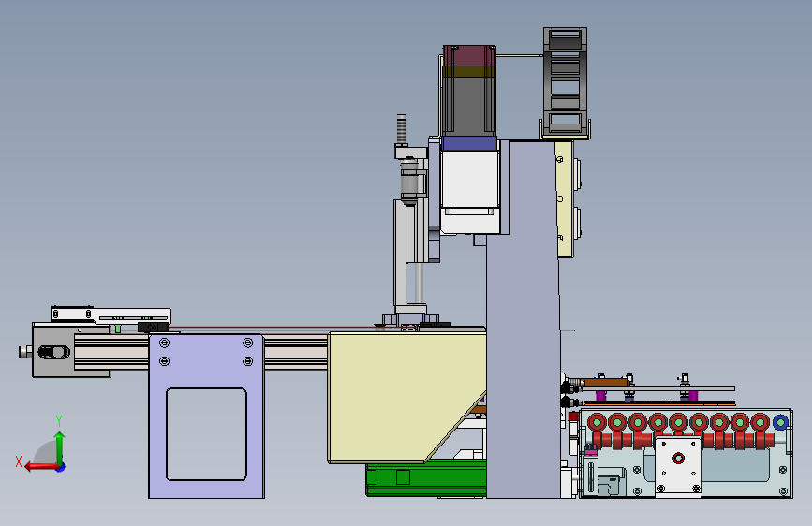This screenshot has width=812, height=526.
Task: Select the dark gray stepper motor body
Action: [469, 107]
